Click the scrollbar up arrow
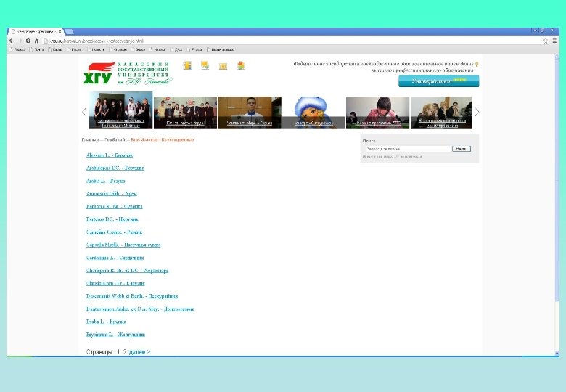Viewport: 566px width, 392px height. point(557,57)
